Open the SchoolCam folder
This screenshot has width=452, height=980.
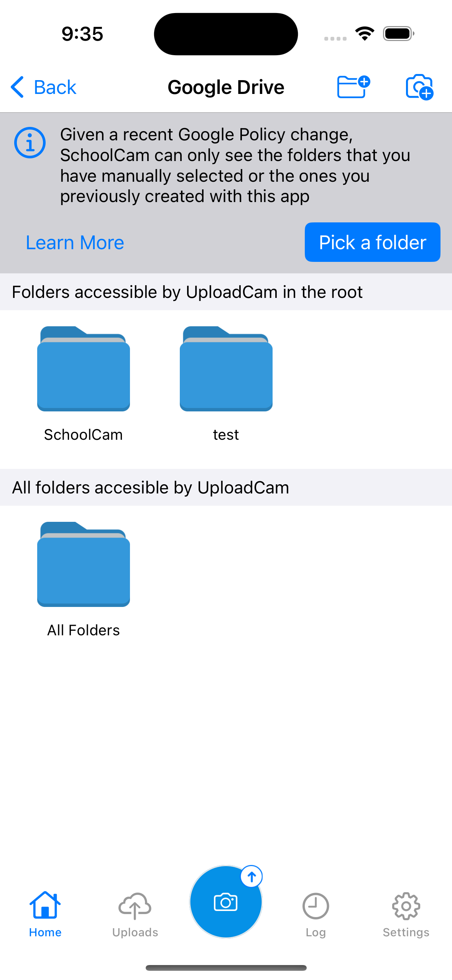84,368
